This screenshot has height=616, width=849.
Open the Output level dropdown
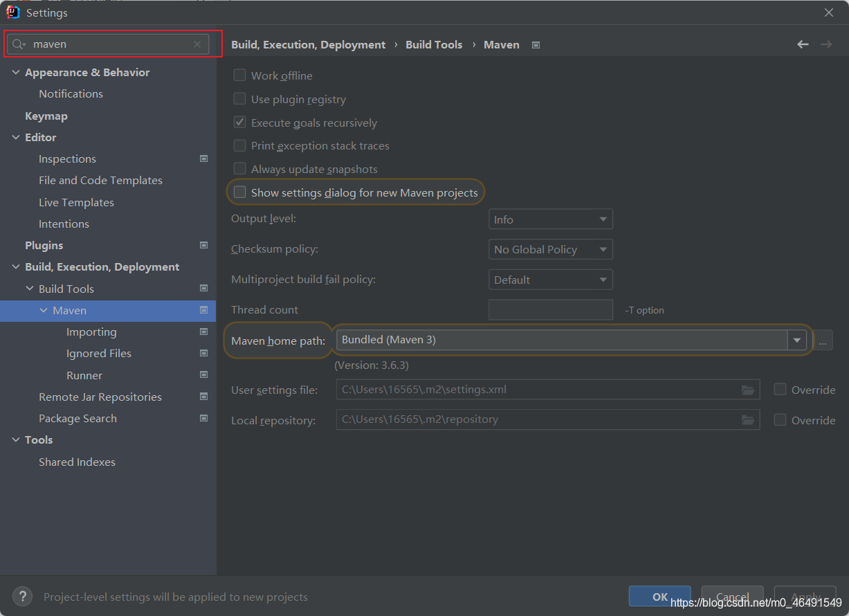click(x=551, y=219)
